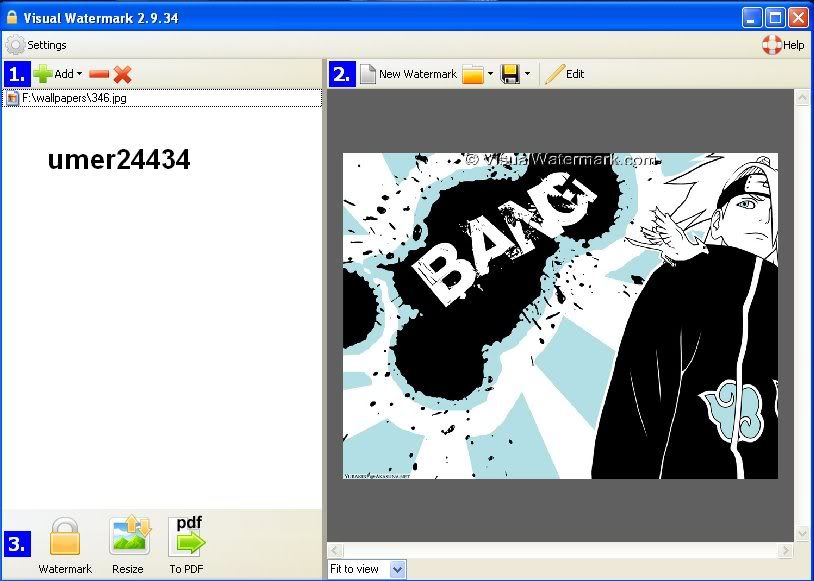Expand the open folder dropdown arrow

(x=490, y=75)
